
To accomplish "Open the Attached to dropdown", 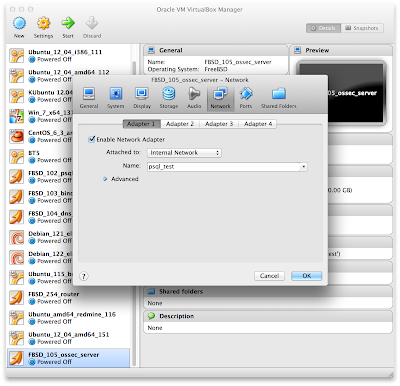I will pos(184,153).
